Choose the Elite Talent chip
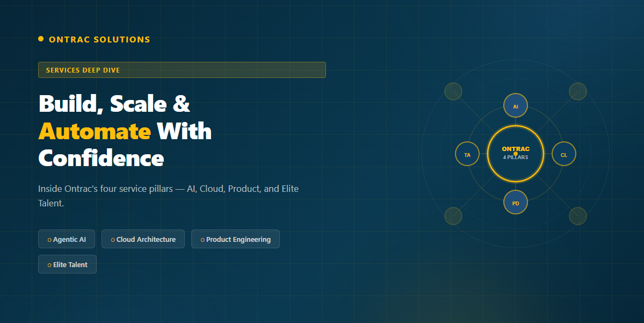This screenshot has height=323, width=644. click(x=67, y=264)
